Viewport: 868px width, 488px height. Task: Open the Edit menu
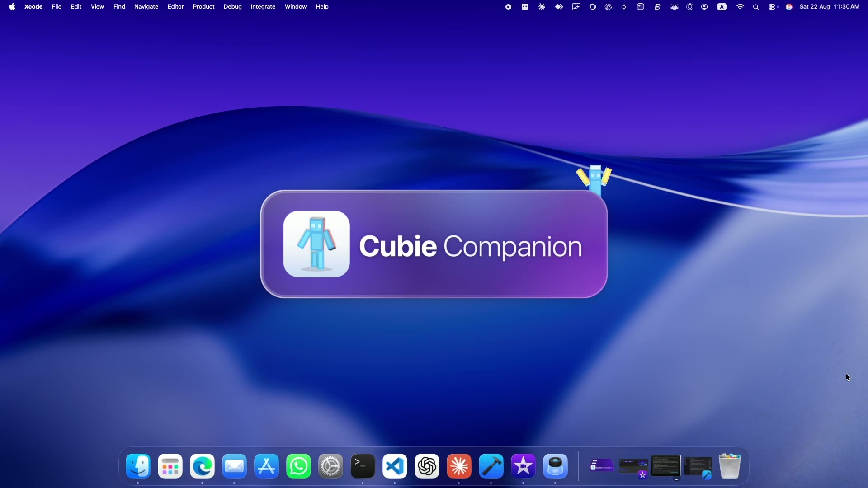76,7
